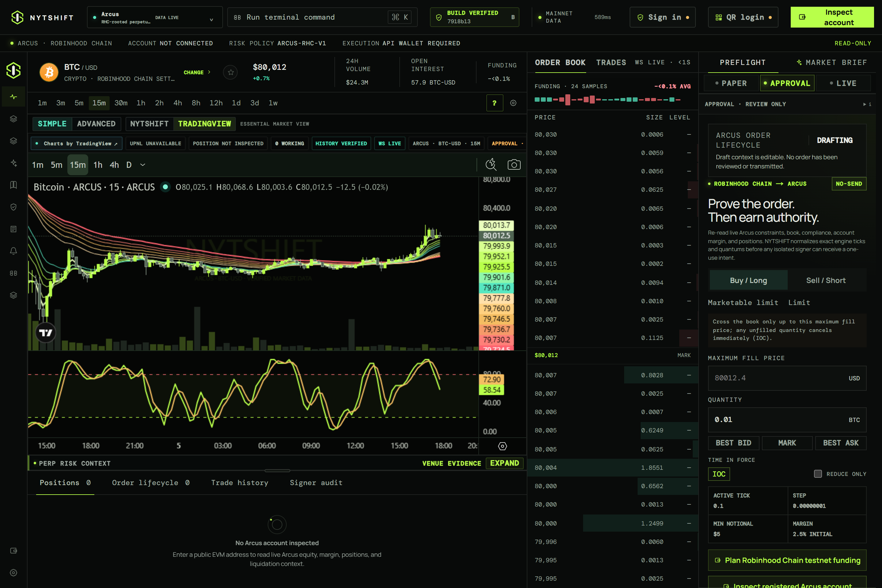
Task: Set price to BEST ASK
Action: (x=841, y=443)
